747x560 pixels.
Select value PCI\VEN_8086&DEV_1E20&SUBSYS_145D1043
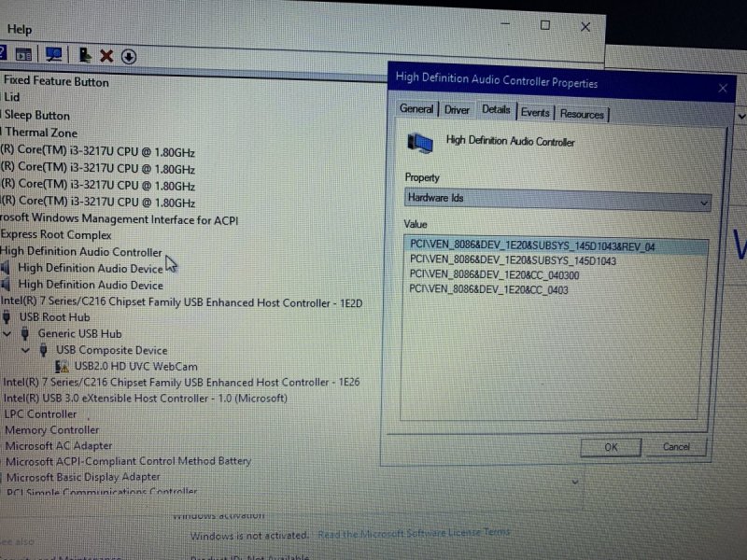pyautogui.click(x=513, y=260)
